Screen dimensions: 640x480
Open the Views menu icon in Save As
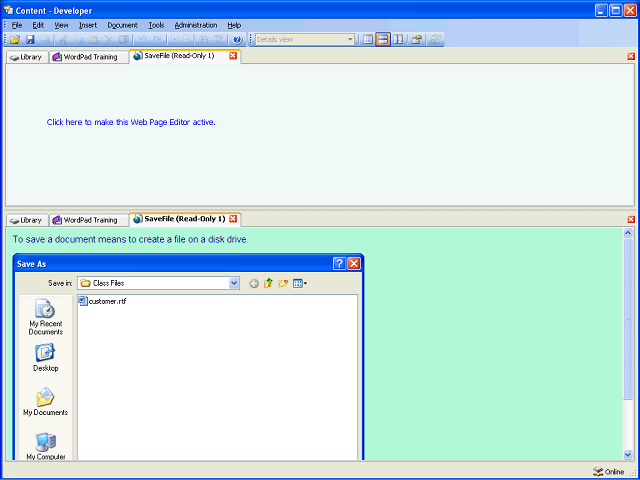tap(300, 283)
